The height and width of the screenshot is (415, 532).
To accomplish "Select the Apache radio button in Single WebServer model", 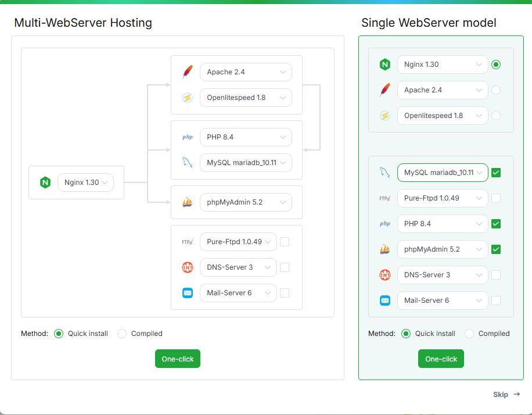I will point(496,90).
